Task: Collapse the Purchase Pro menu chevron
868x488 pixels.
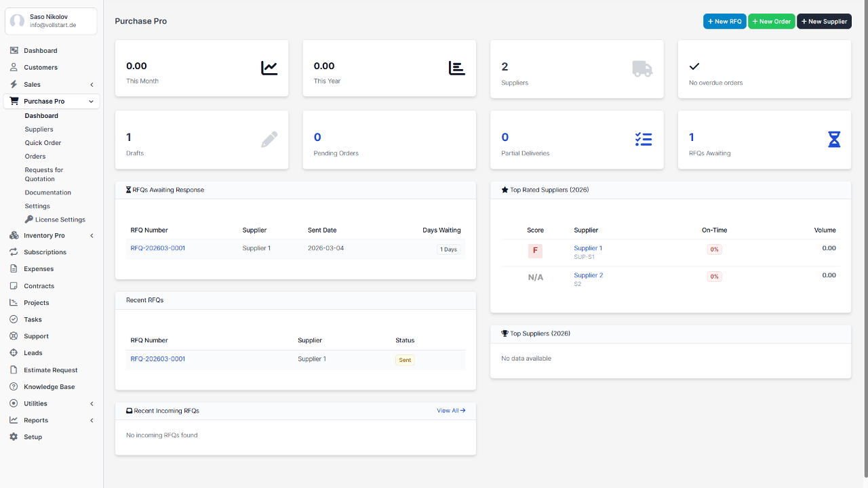Action: [x=92, y=102]
